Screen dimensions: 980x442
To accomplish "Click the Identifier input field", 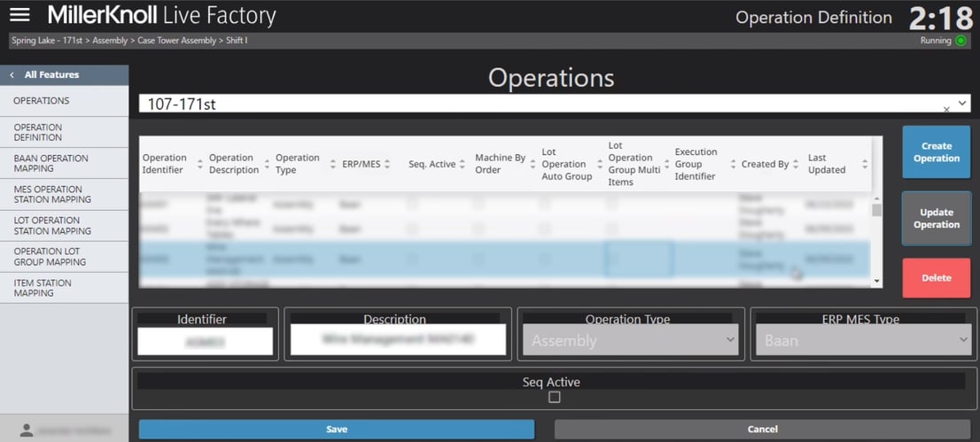I will (205, 341).
